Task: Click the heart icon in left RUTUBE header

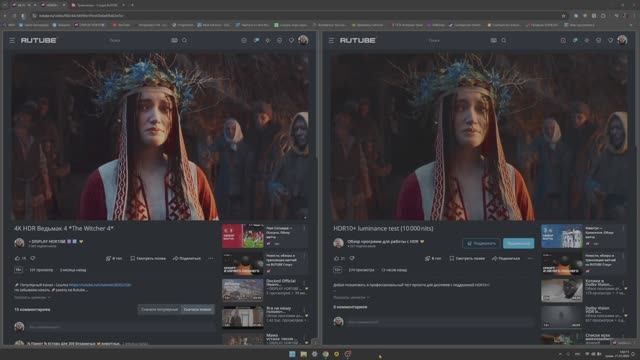Action: click(291, 40)
